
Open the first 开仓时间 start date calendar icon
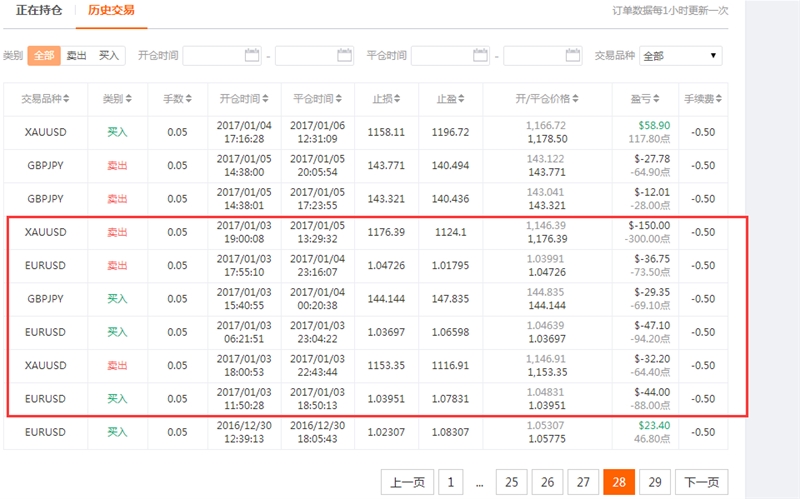[252, 55]
